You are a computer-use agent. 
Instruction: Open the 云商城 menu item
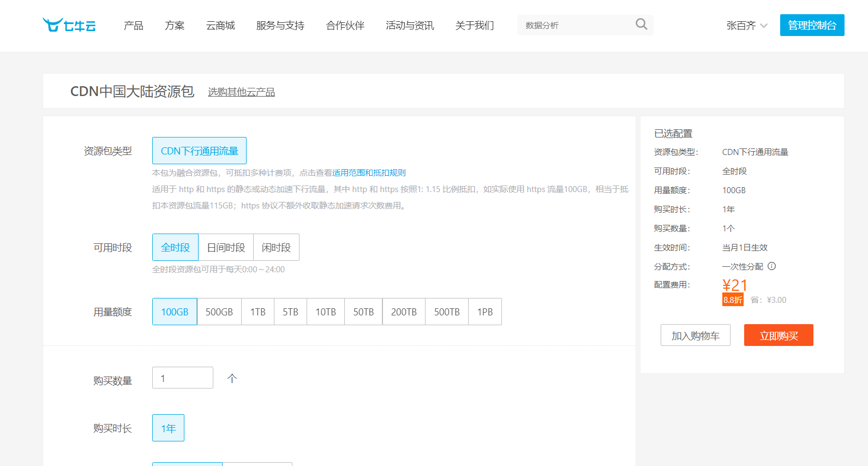pos(220,26)
